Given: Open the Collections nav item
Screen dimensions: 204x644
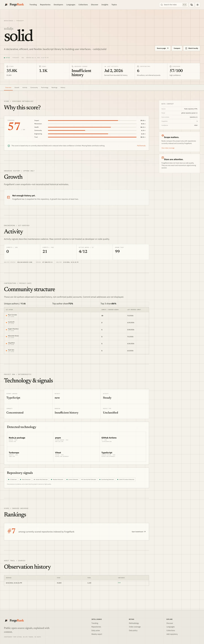Looking at the screenshot, I should tap(83, 5).
